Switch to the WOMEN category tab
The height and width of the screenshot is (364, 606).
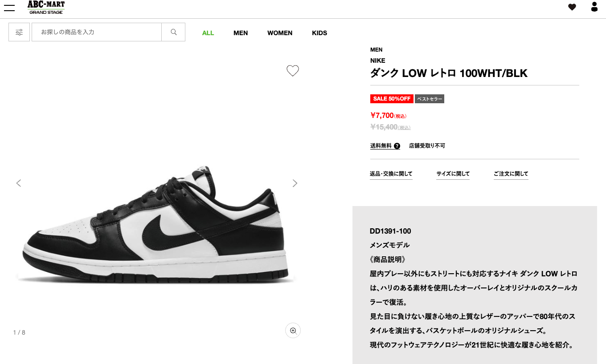(280, 33)
